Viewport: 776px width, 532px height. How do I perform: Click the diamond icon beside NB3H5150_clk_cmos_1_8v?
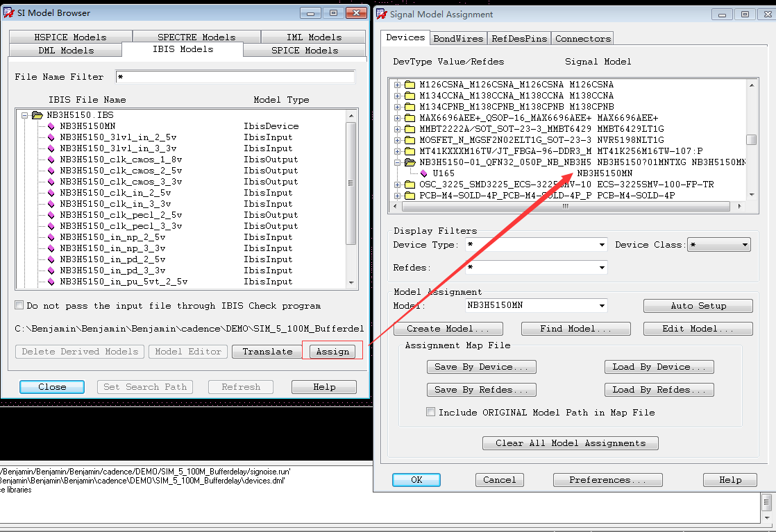tap(51, 160)
